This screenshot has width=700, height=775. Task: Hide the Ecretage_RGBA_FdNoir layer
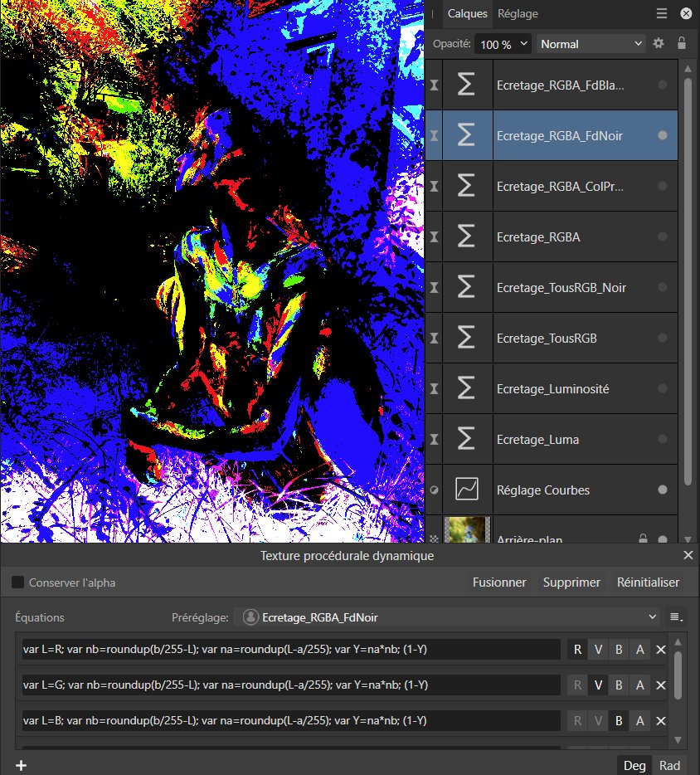click(663, 135)
